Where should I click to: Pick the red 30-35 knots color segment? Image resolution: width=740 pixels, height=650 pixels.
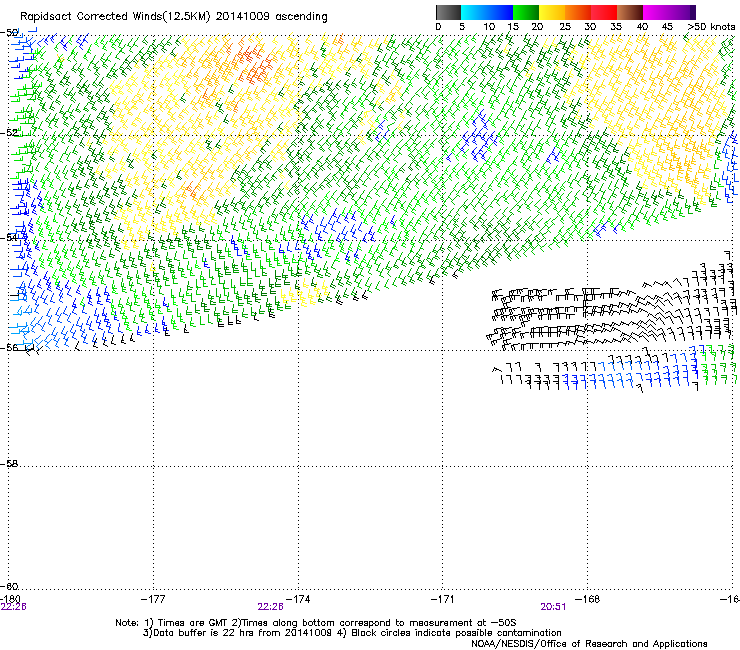pos(604,12)
